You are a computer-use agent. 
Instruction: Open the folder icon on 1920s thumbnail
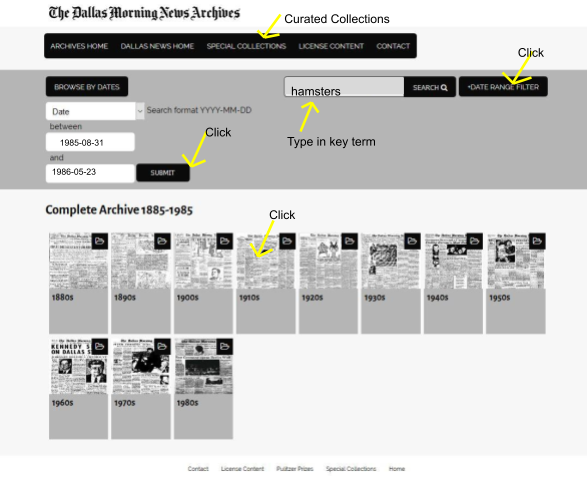coord(350,241)
